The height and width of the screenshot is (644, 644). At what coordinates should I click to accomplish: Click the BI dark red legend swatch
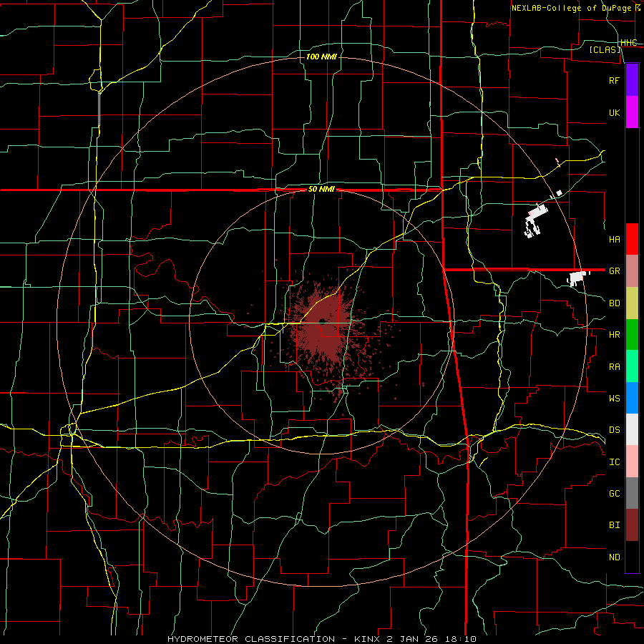(632, 525)
